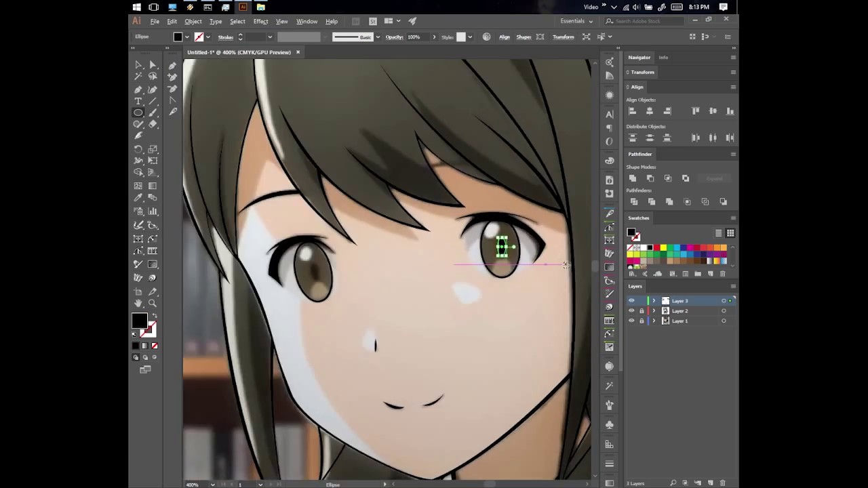
Task: Open the Layers panel menu icon
Action: [733, 286]
